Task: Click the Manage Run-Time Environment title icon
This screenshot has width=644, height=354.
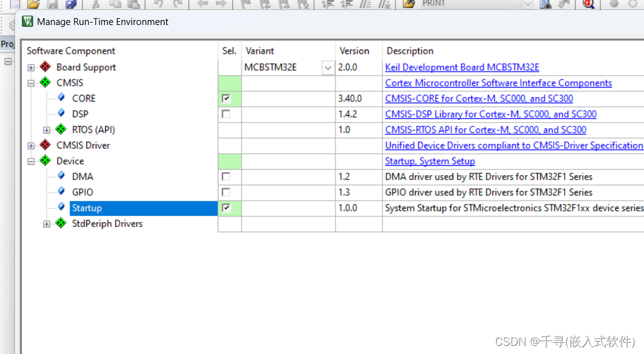Action: pos(28,21)
